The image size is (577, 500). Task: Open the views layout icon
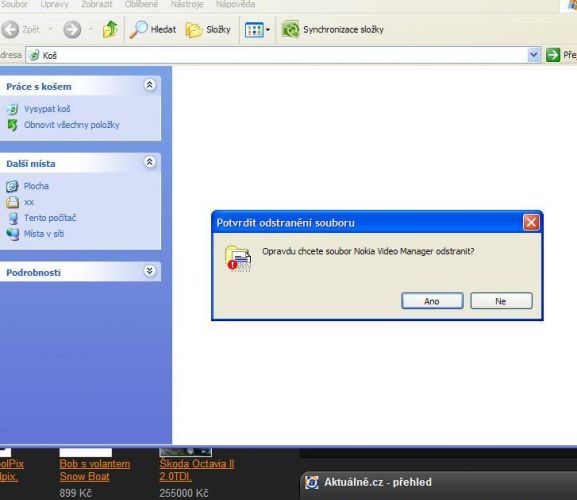coord(254,30)
